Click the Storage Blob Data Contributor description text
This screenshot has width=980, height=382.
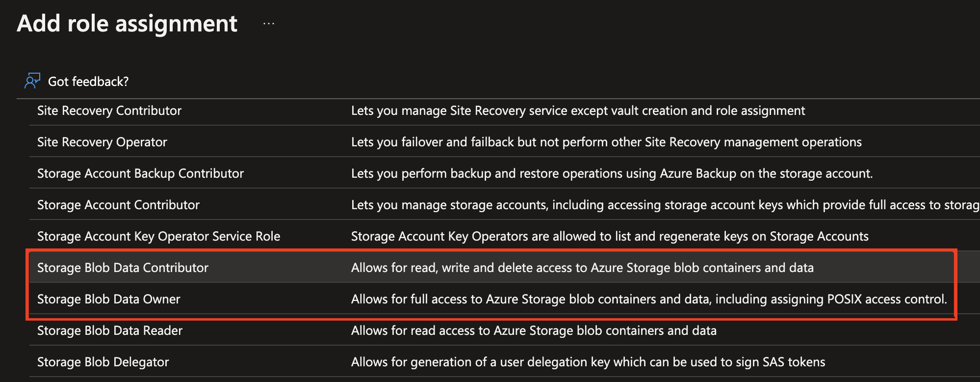[533, 268]
